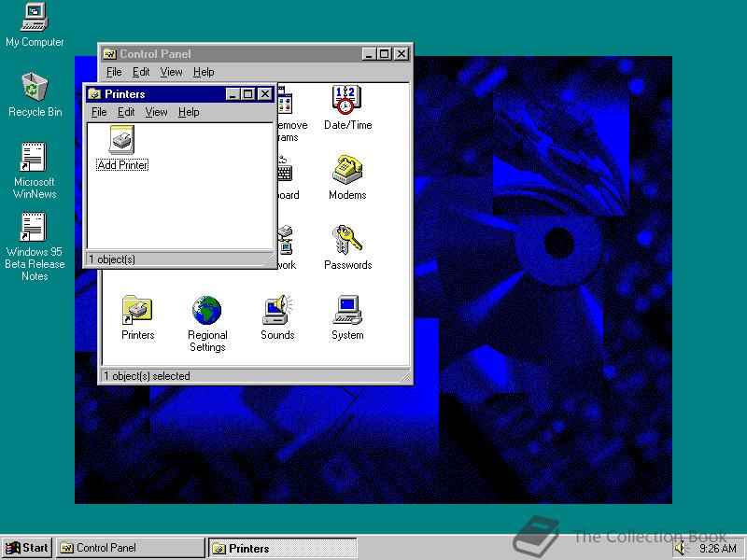Image resolution: width=747 pixels, height=560 pixels.
Task: Open the View menu in Control Panel window
Action: pos(171,72)
